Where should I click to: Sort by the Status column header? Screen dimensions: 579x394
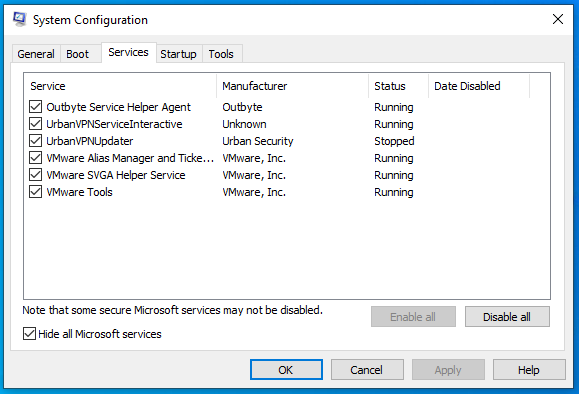[398, 86]
